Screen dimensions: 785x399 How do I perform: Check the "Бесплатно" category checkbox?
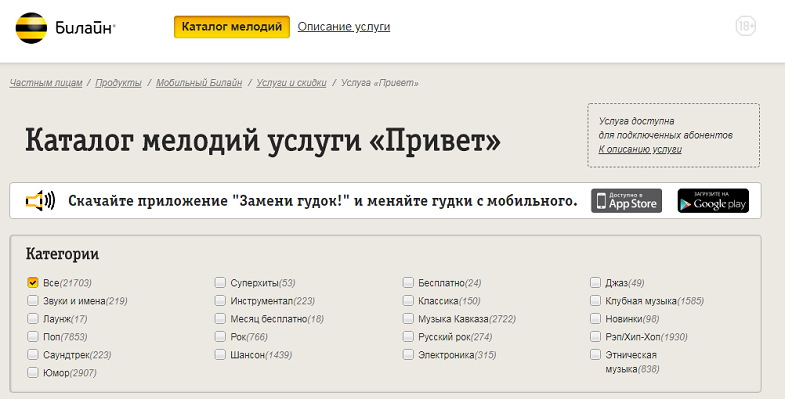tap(408, 282)
